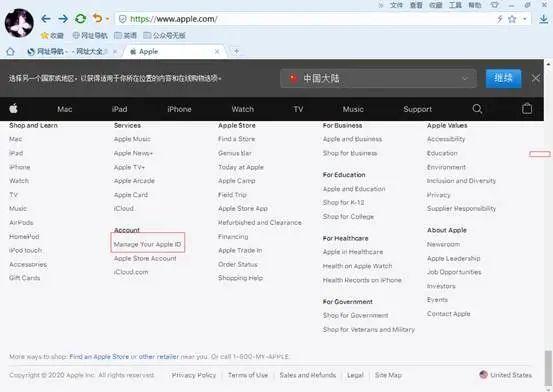Close the 网址导航 tab
Image resolution: width=553 pixels, height=392 pixels.
[115, 52]
